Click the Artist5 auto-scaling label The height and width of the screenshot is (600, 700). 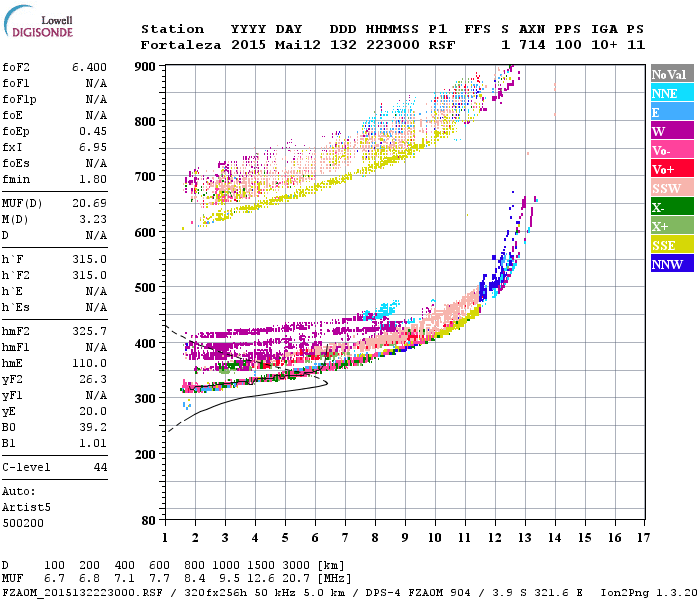pos(26,508)
